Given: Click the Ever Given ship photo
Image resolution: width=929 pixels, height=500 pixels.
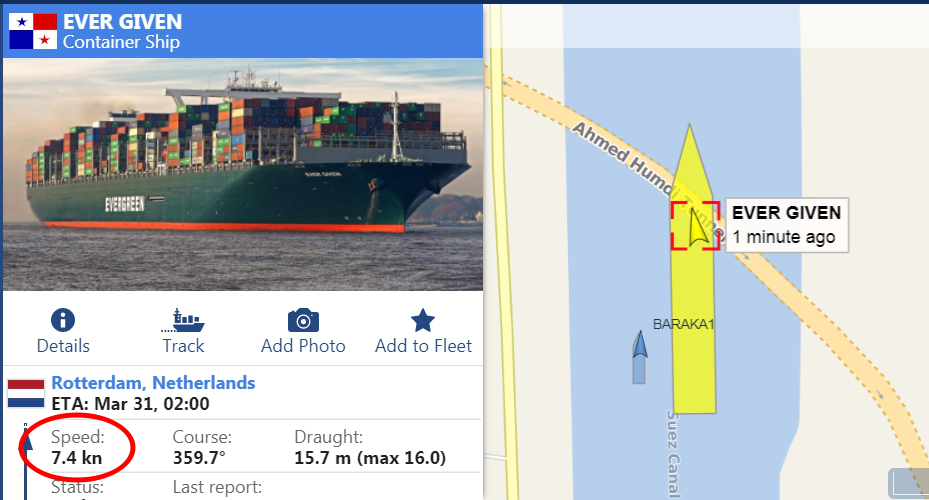Looking at the screenshot, I should click(243, 174).
